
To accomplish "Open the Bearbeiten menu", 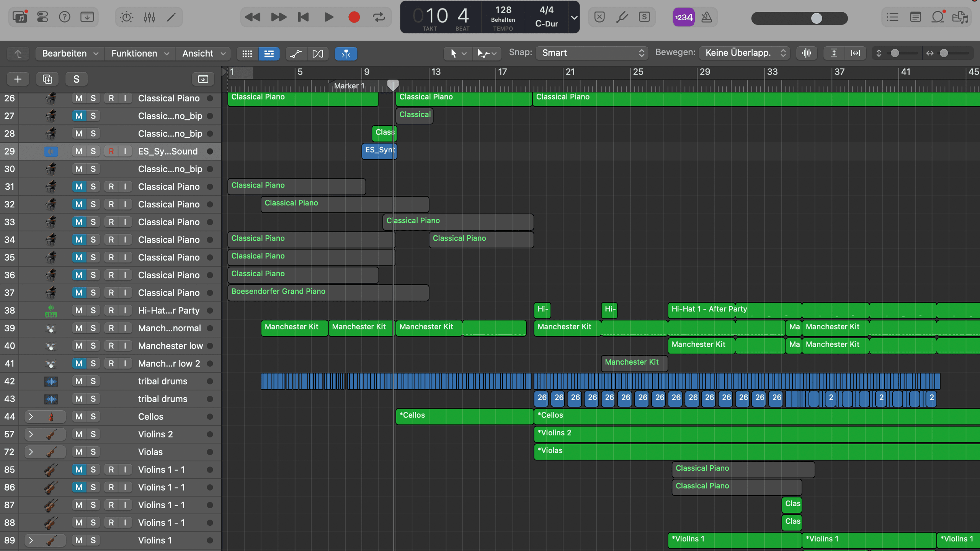I will click(x=70, y=54).
